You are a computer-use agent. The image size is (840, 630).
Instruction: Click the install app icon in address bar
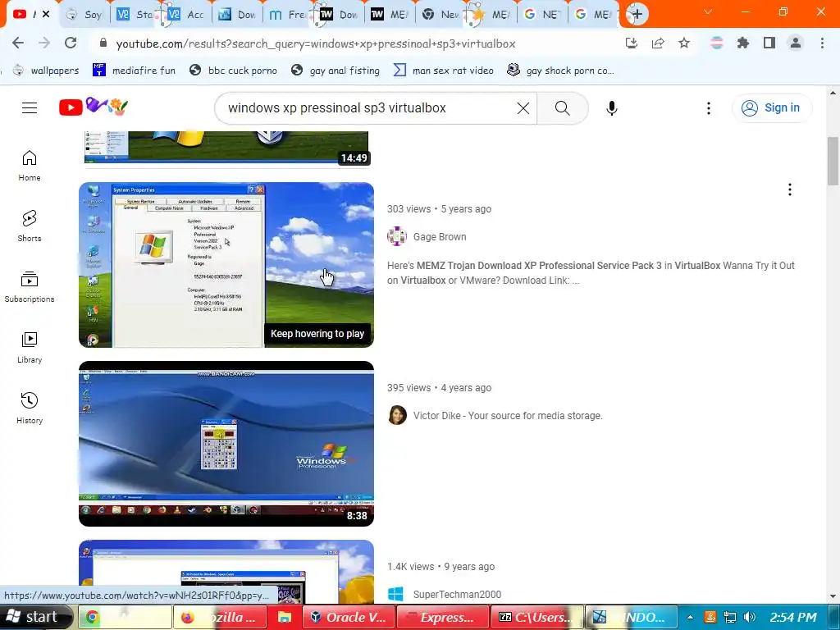[x=632, y=43]
